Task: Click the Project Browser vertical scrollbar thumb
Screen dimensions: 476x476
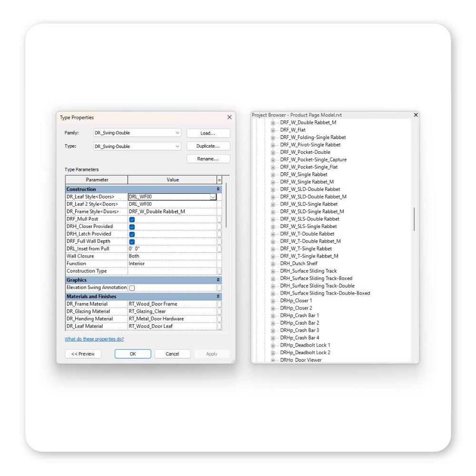Action: 414,219
